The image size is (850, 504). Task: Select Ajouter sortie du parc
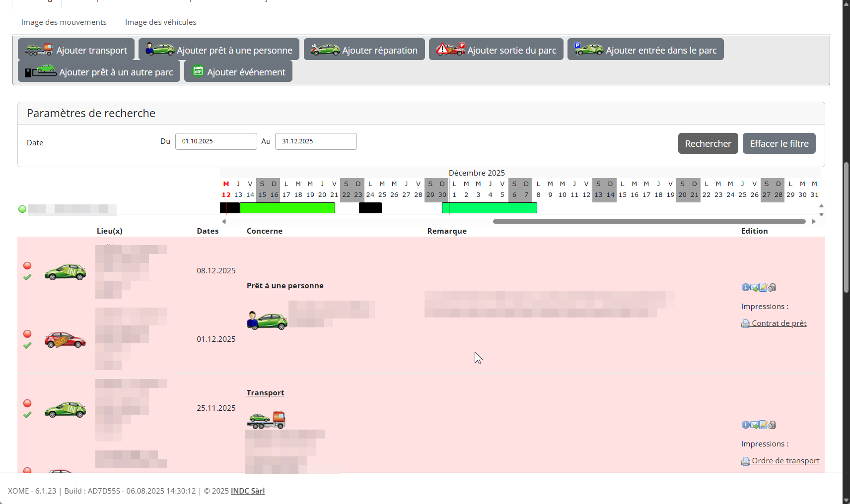496,50
